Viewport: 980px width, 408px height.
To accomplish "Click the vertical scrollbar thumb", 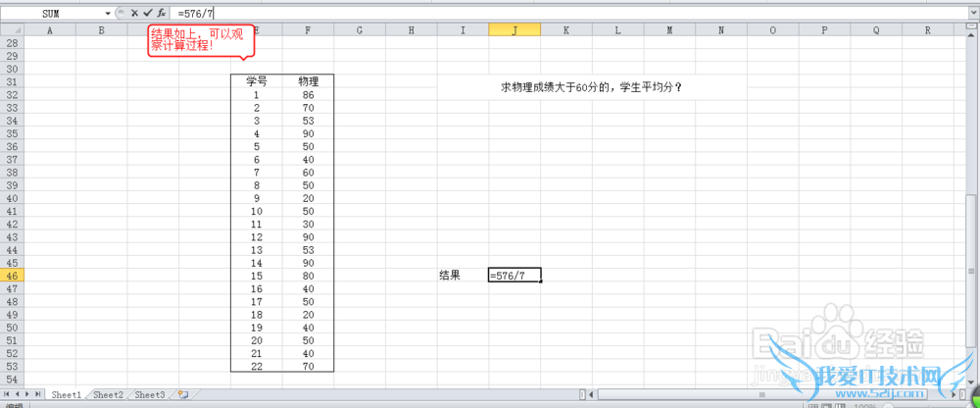I will (x=970, y=272).
